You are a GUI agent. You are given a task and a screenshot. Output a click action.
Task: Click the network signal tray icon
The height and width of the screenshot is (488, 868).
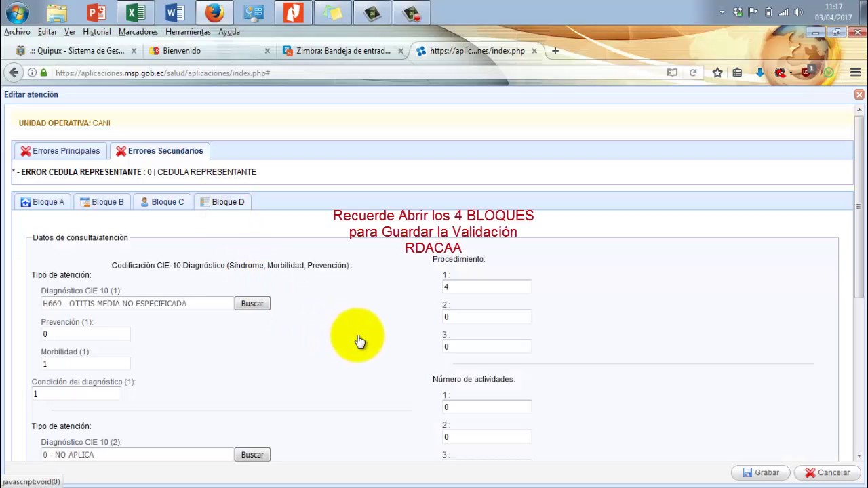783,12
